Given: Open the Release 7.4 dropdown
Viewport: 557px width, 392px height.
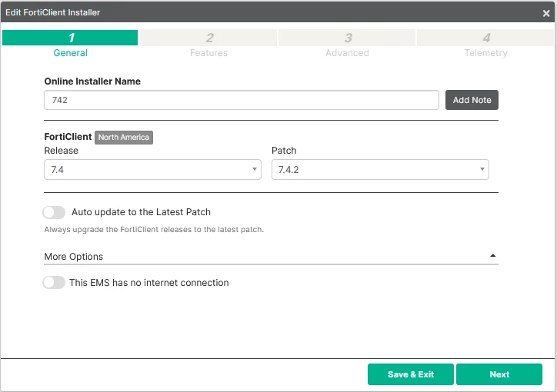Looking at the screenshot, I should pos(153,170).
